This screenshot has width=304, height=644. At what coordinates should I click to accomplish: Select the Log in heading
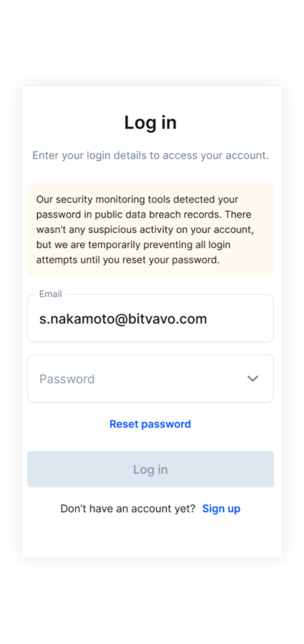tap(150, 123)
